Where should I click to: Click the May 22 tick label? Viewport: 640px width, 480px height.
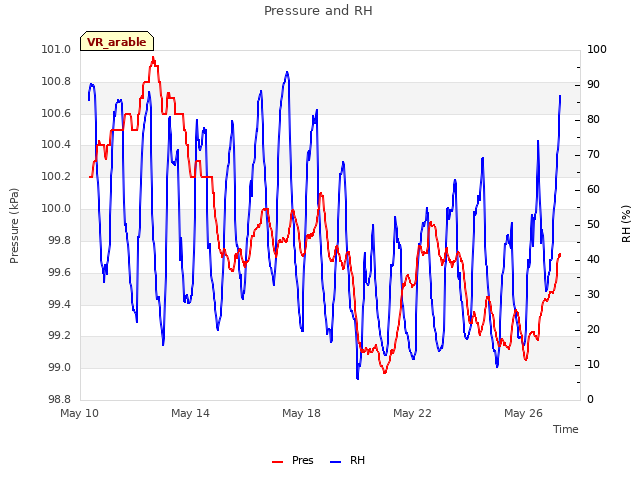(x=412, y=413)
